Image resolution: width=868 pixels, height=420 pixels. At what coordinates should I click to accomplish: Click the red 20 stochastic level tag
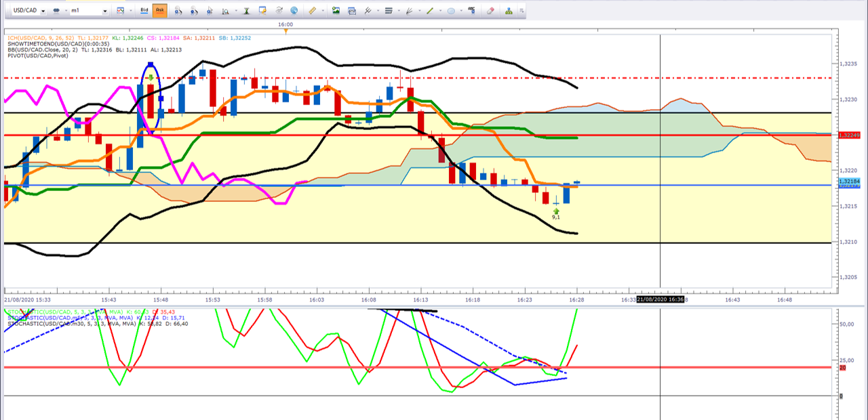pyautogui.click(x=842, y=367)
